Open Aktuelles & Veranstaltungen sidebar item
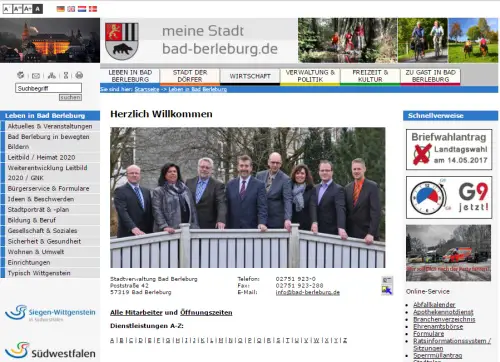This screenshot has width=500, height=362. [x=50, y=126]
